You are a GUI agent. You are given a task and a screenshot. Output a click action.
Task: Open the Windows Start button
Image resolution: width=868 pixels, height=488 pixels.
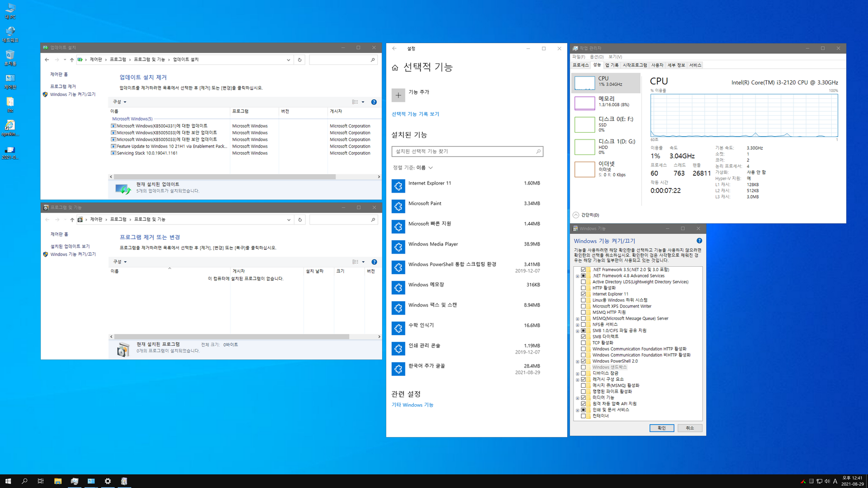[x=8, y=481]
